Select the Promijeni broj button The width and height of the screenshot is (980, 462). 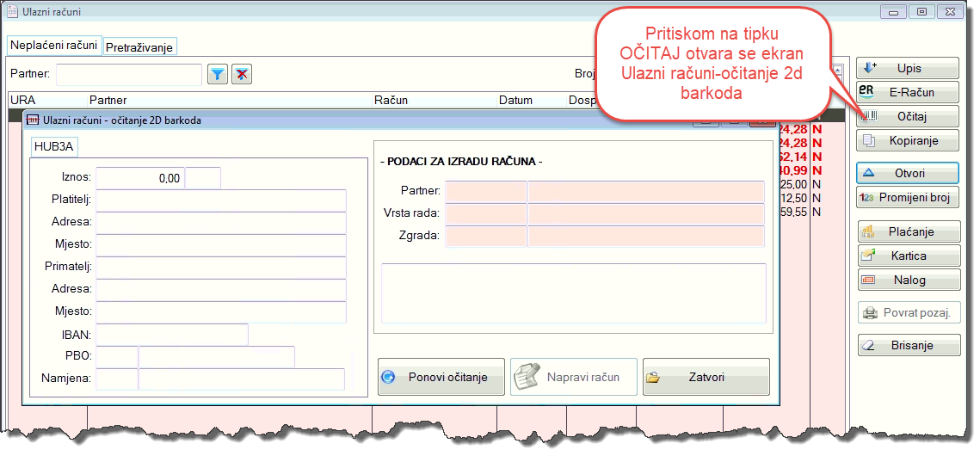[x=907, y=197]
